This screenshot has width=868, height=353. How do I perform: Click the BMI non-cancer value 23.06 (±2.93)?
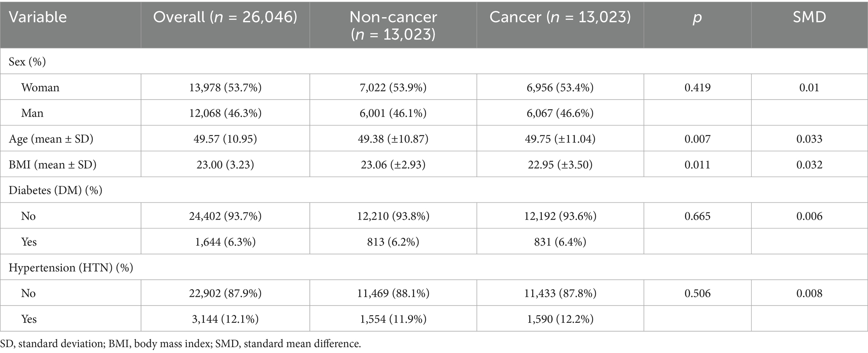coord(393,165)
